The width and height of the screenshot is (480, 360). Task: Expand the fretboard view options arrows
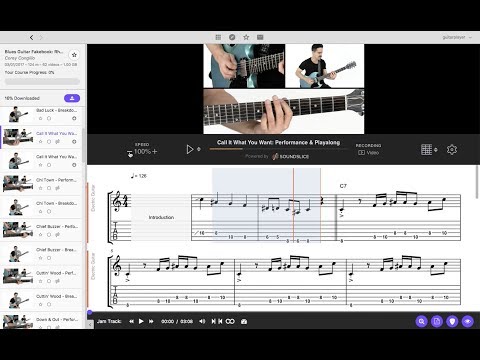coord(436,150)
